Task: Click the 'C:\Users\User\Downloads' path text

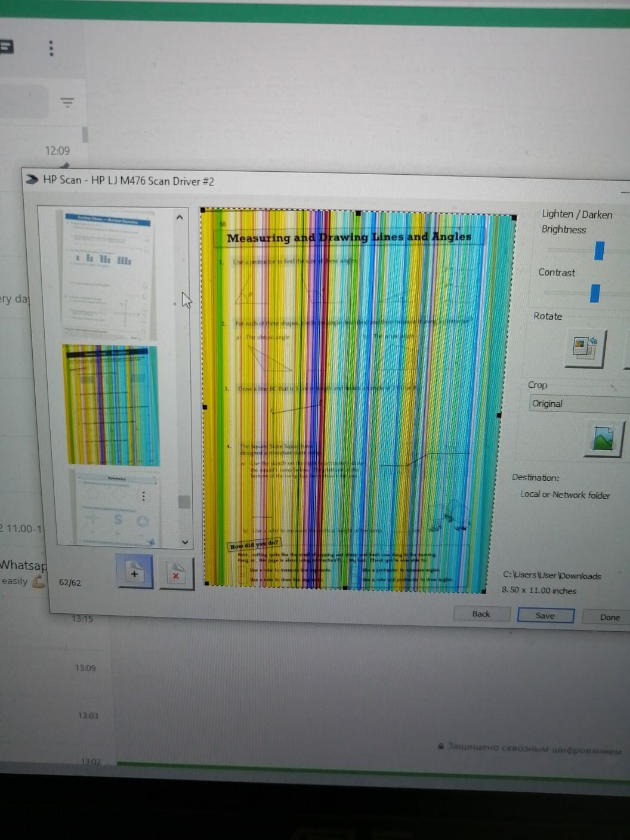Action: click(x=552, y=575)
